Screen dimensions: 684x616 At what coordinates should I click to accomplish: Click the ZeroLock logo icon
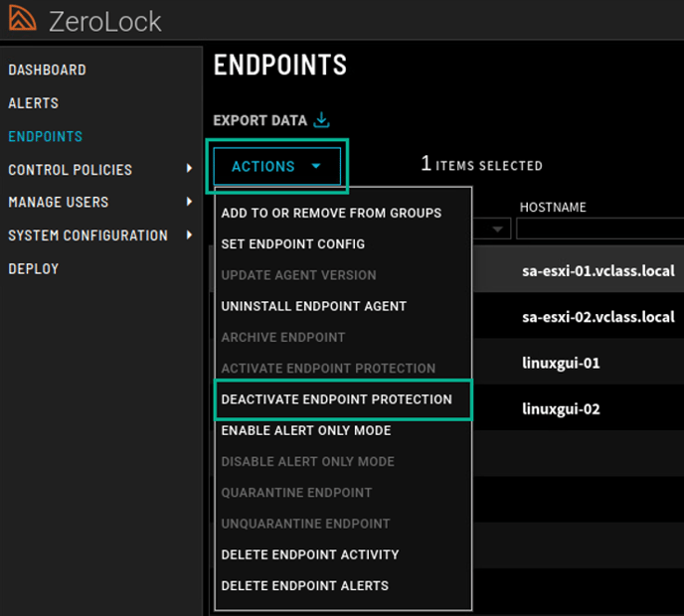[22, 18]
